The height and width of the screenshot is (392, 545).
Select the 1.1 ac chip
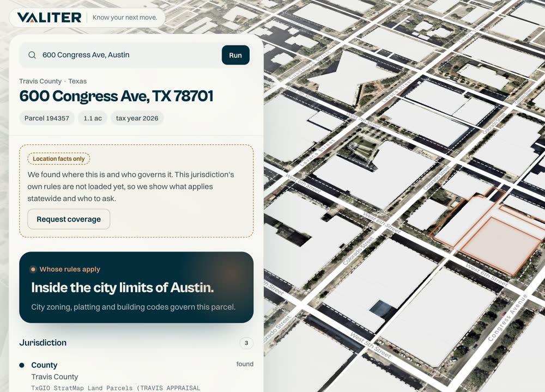pos(93,118)
